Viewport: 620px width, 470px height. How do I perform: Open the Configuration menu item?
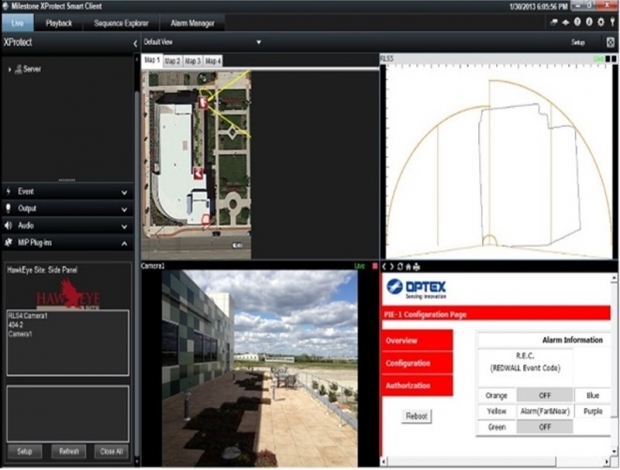coord(418,363)
